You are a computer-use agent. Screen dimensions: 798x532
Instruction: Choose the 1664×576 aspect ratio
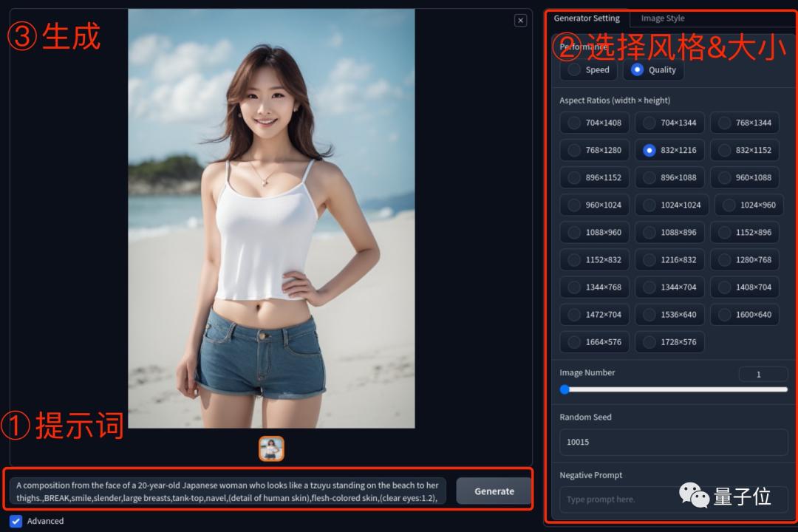[594, 342]
